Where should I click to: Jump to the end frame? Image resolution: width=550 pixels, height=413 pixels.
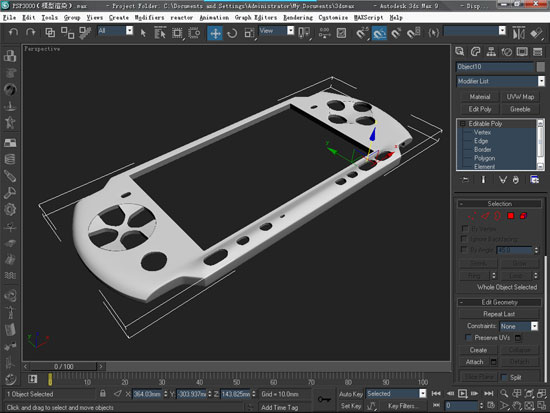tap(489, 393)
